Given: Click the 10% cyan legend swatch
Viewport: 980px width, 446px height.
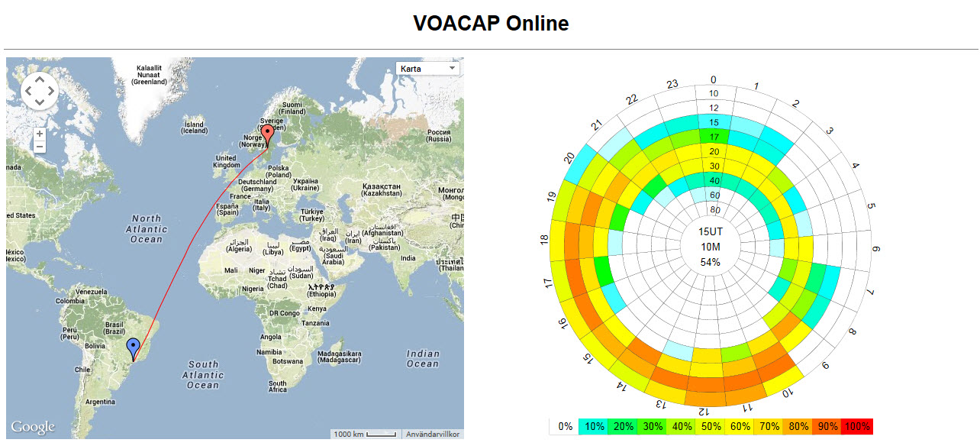Looking at the screenshot, I should [594, 426].
